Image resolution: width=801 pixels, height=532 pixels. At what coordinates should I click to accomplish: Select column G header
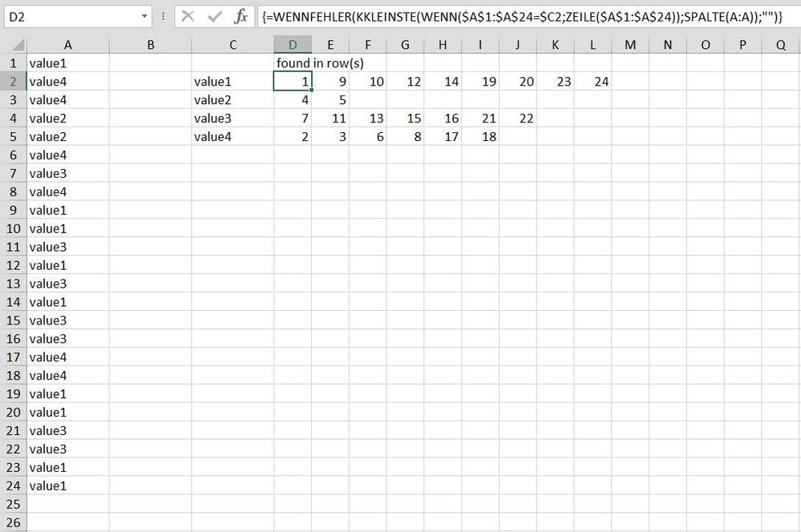tap(405, 45)
